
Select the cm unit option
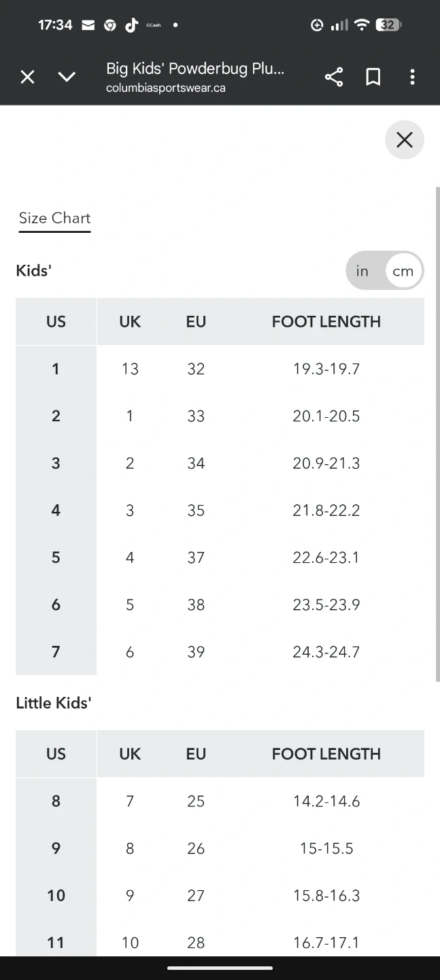pos(403,271)
